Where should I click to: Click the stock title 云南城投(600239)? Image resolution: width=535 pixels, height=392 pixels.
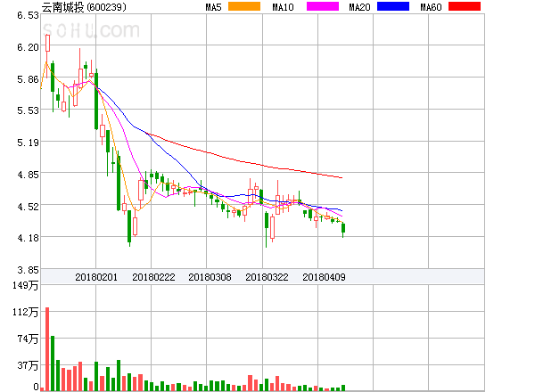point(84,7)
